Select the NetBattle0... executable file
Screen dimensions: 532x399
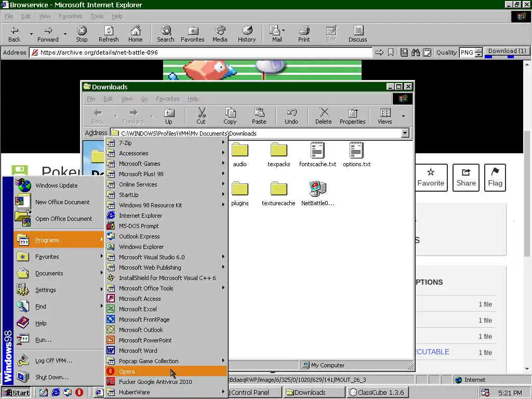317,194
